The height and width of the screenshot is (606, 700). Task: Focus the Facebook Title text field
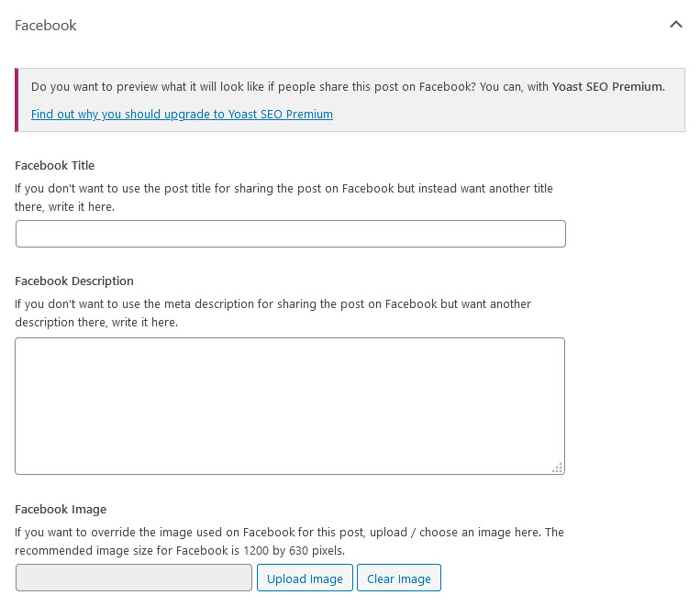[290, 234]
